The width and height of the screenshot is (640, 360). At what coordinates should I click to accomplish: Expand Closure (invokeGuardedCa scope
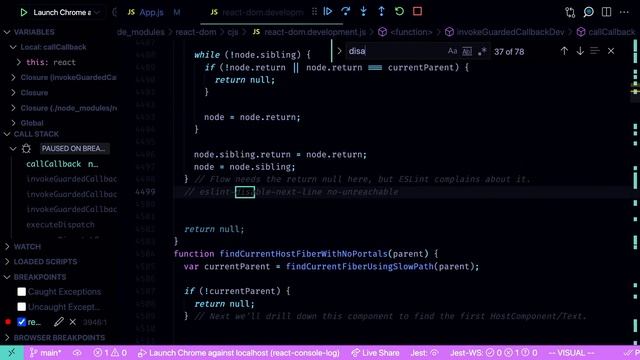(x=13, y=77)
